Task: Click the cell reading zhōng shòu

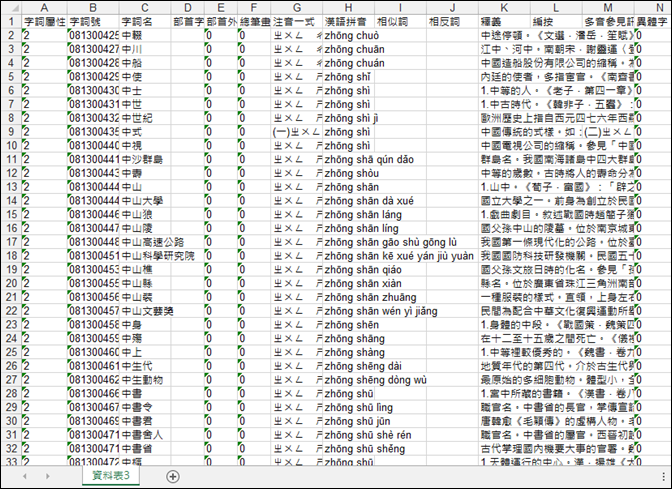Action: coord(348,173)
